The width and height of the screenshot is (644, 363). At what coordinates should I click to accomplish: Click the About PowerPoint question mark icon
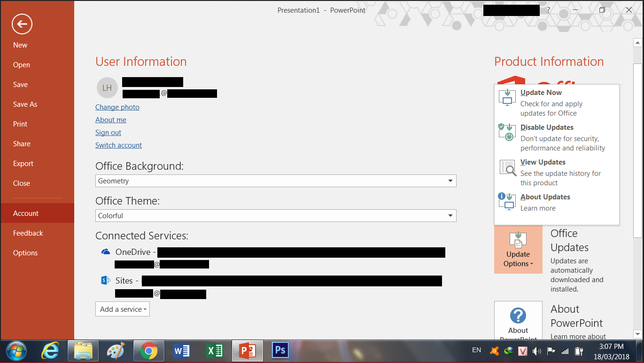coord(518,316)
